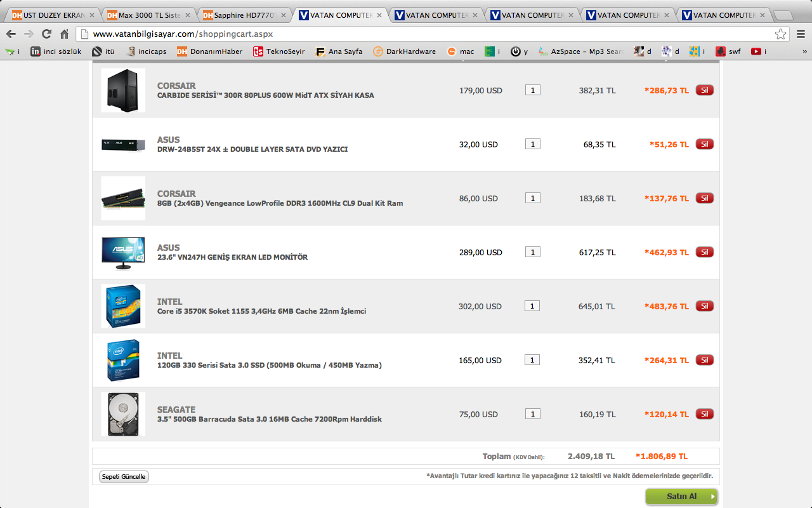Switch to the Max 3000 TL Sistem tab
812x508 pixels.
click(x=149, y=15)
